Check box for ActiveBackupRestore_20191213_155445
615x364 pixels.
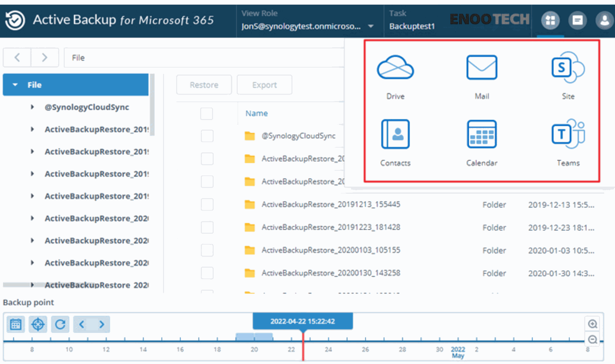(x=207, y=205)
